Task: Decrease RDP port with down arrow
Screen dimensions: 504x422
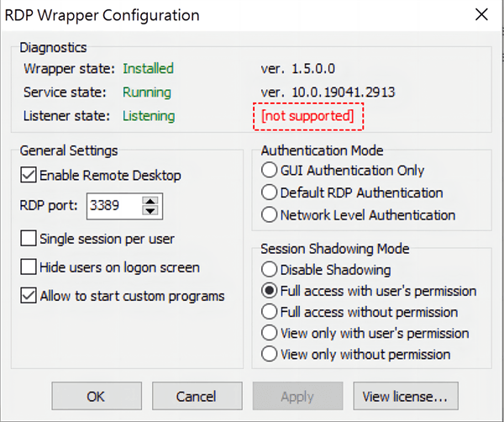Action: pyautogui.click(x=150, y=210)
